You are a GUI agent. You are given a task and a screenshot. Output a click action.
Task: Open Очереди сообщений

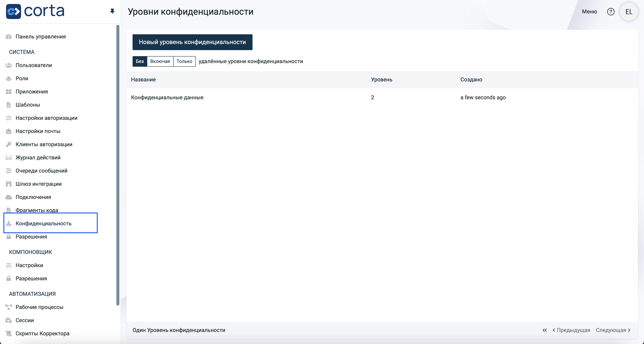coord(41,171)
